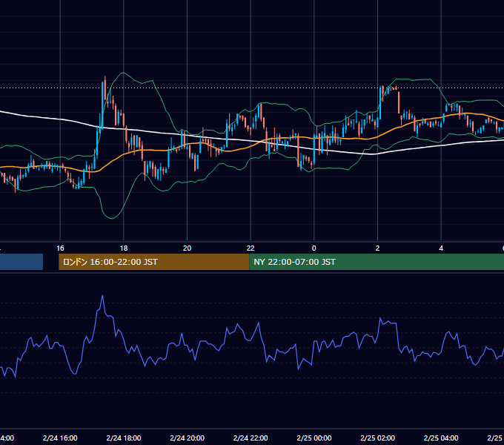Click hour label 20 on upper time axis
The width and height of the screenshot is (504, 445).
click(187, 248)
